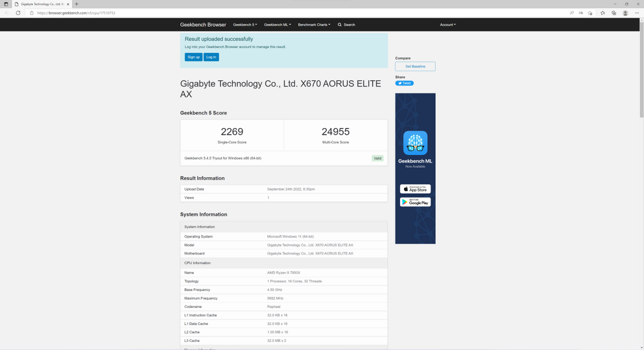Click the Single-Core score 2269
This screenshot has height=350, width=644.
232,132
